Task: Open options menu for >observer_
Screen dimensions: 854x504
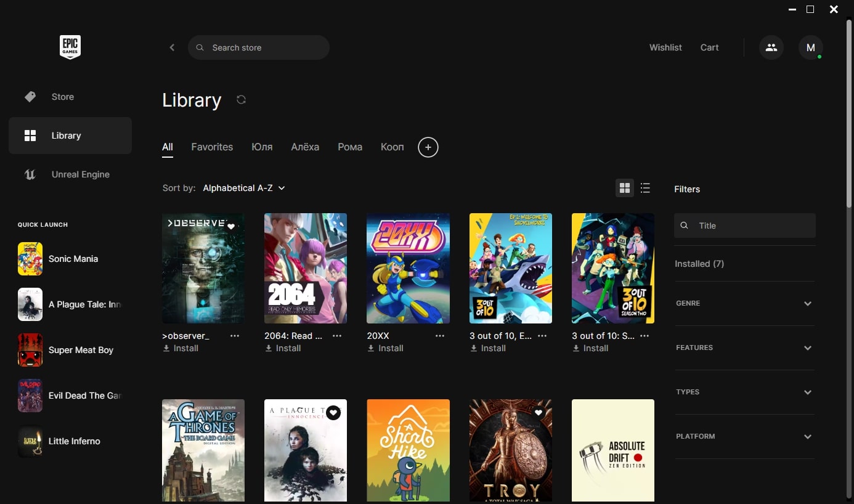Action: tap(235, 336)
